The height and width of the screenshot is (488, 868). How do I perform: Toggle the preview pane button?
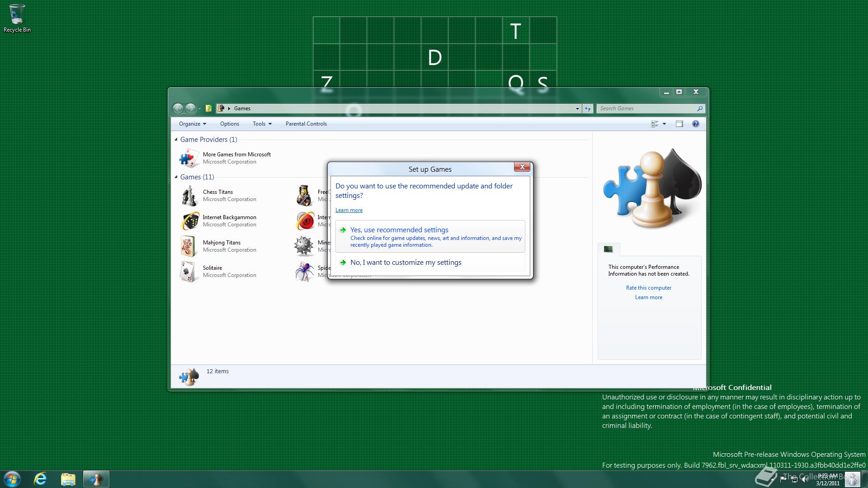(679, 124)
